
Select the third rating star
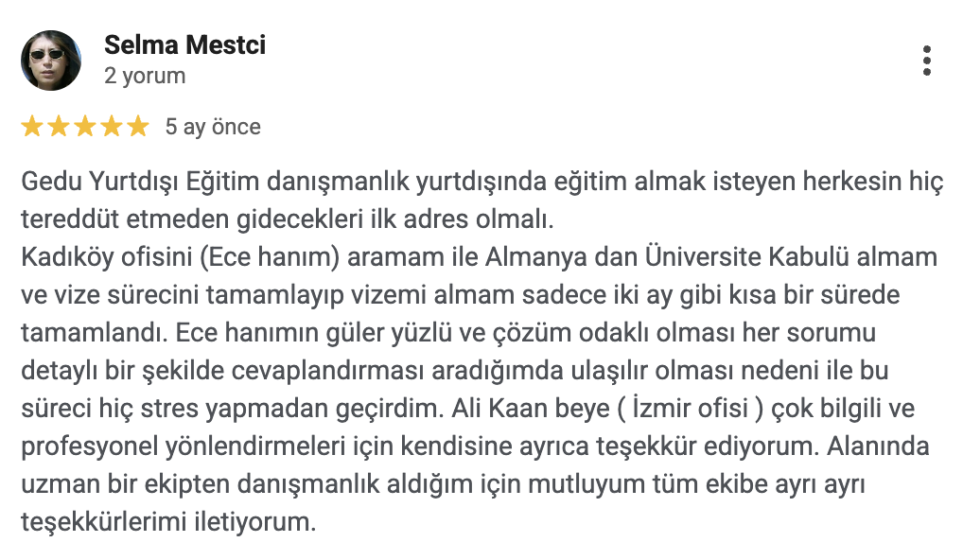tap(85, 127)
